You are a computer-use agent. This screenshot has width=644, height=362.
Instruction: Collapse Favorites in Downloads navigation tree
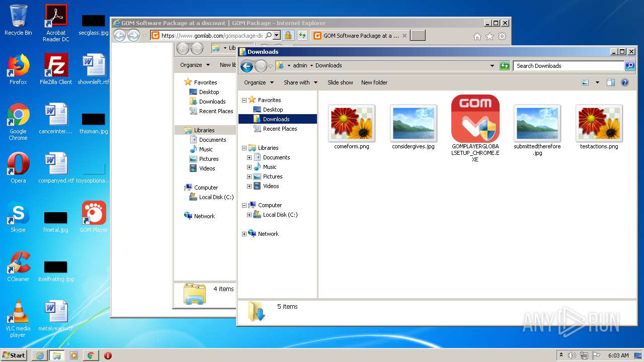(245, 100)
